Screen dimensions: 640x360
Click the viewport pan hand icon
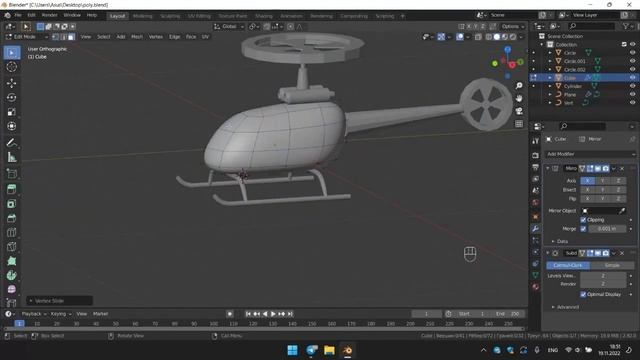coord(519,98)
